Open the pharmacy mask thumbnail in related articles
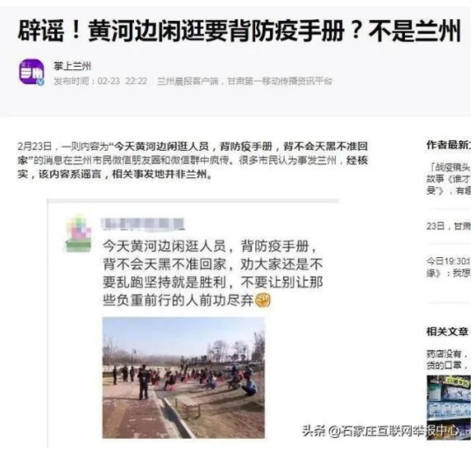Screen dimensions: 476x465 tap(449, 407)
